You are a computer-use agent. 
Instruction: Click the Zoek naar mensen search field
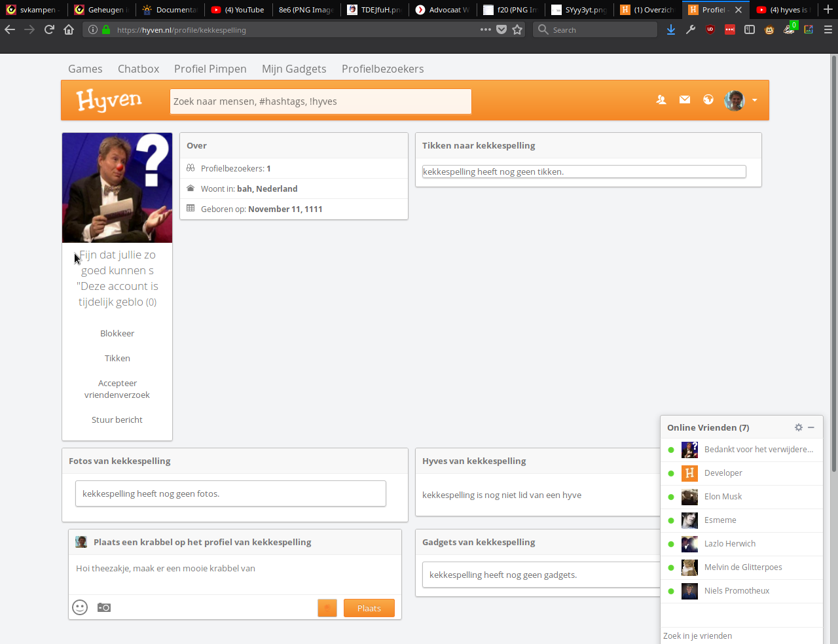pyautogui.click(x=320, y=101)
